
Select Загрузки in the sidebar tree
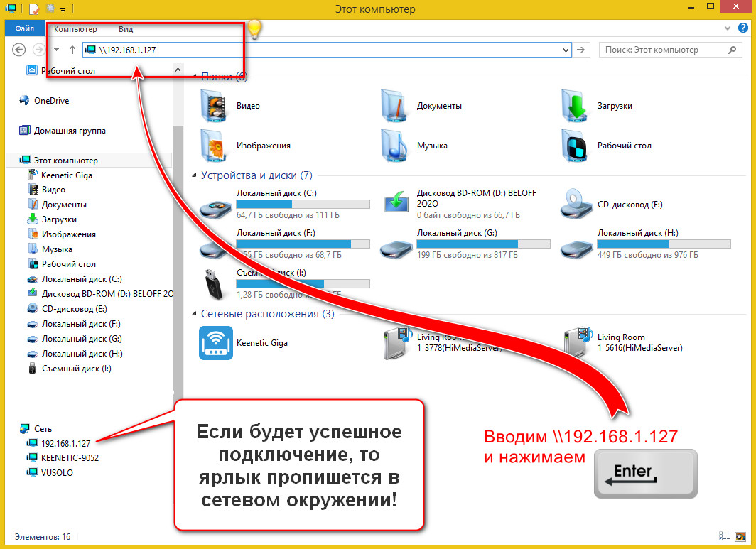(52, 219)
